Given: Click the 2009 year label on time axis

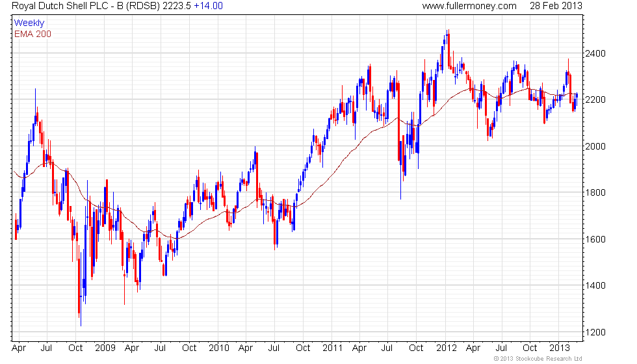Looking at the screenshot, I should [x=105, y=348].
